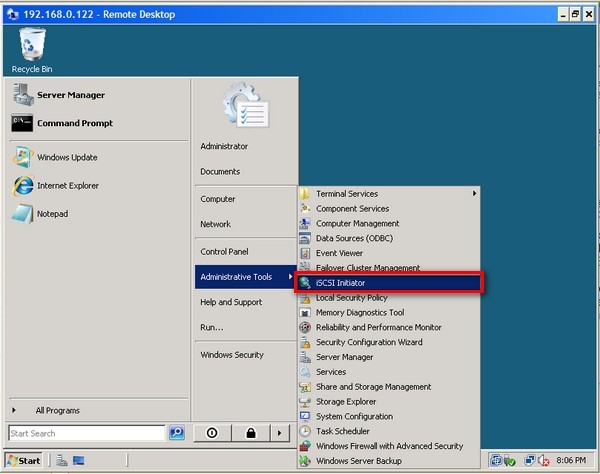Open Component Services icon in submenu
600x474 pixels.
tap(305, 208)
